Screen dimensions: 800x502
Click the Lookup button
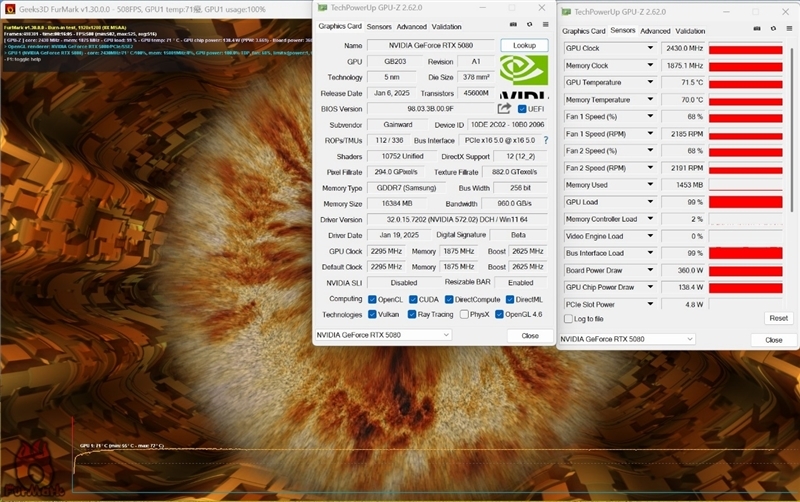pos(524,45)
